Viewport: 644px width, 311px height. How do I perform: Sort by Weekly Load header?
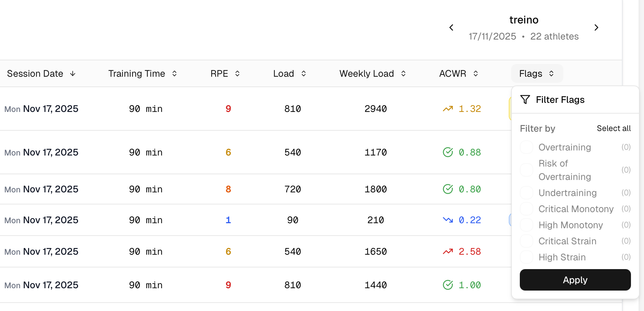coord(373,73)
